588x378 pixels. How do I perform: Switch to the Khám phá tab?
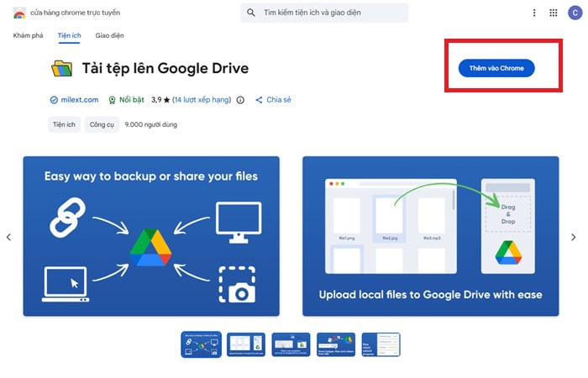(x=28, y=35)
